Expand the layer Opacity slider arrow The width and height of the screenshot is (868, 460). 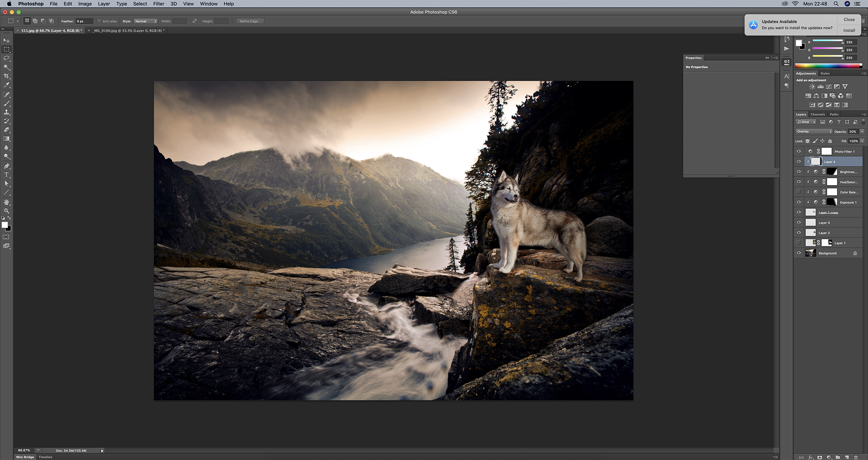click(x=862, y=131)
